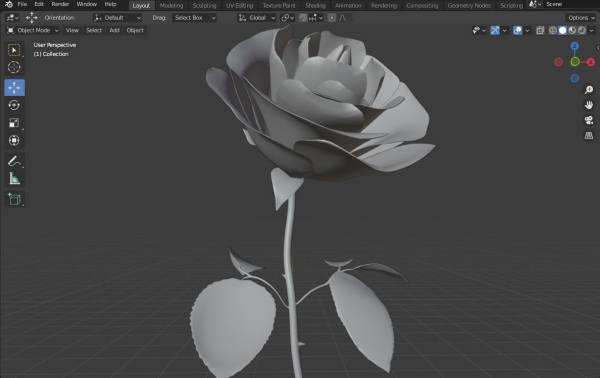
Task: Open the viewport View menu
Action: click(72, 30)
